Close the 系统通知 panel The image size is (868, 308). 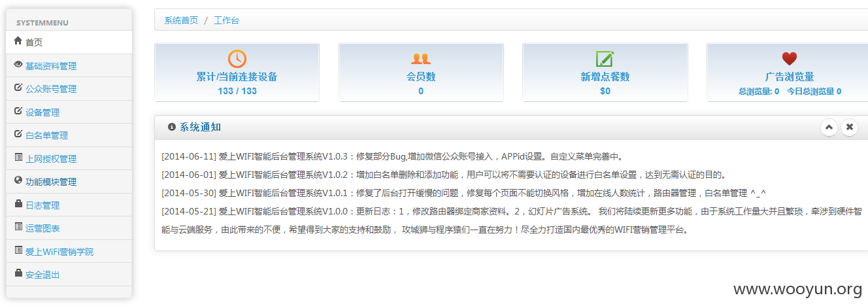pyautogui.click(x=849, y=128)
